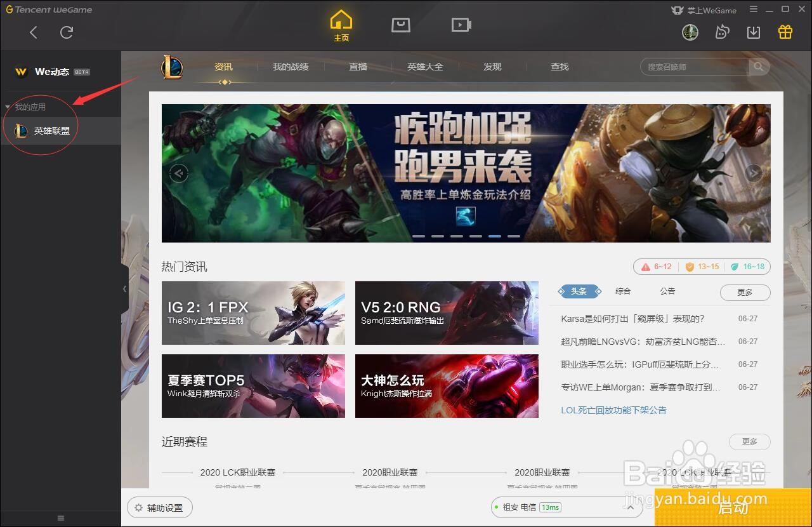Switch to the 资讯 tab

pos(223,67)
